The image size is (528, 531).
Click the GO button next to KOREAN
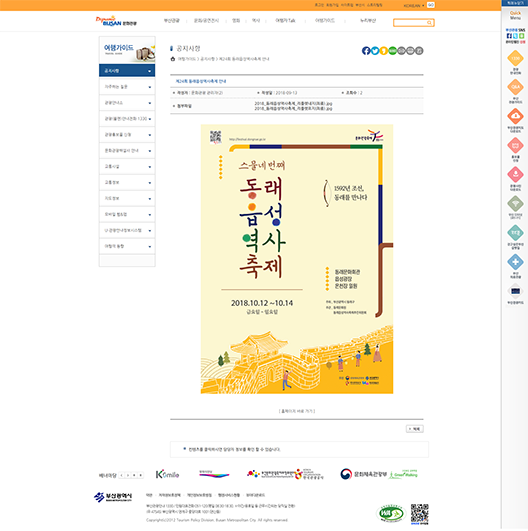[x=431, y=5]
